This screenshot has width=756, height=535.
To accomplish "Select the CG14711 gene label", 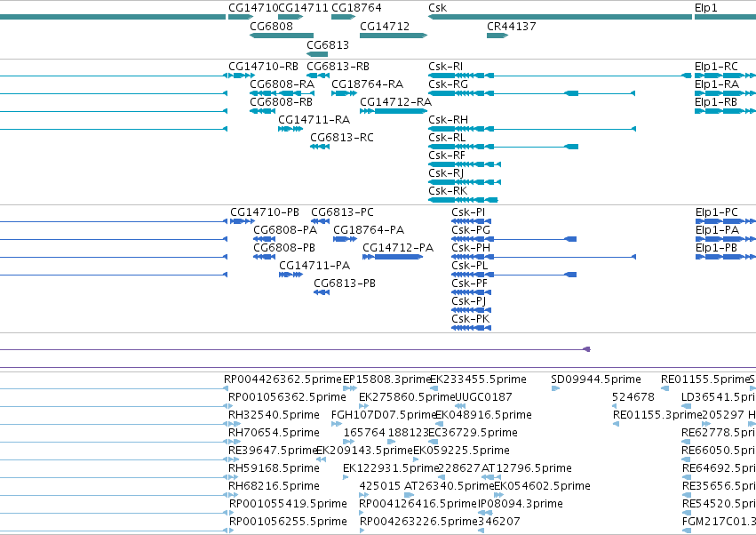I will click(303, 8).
